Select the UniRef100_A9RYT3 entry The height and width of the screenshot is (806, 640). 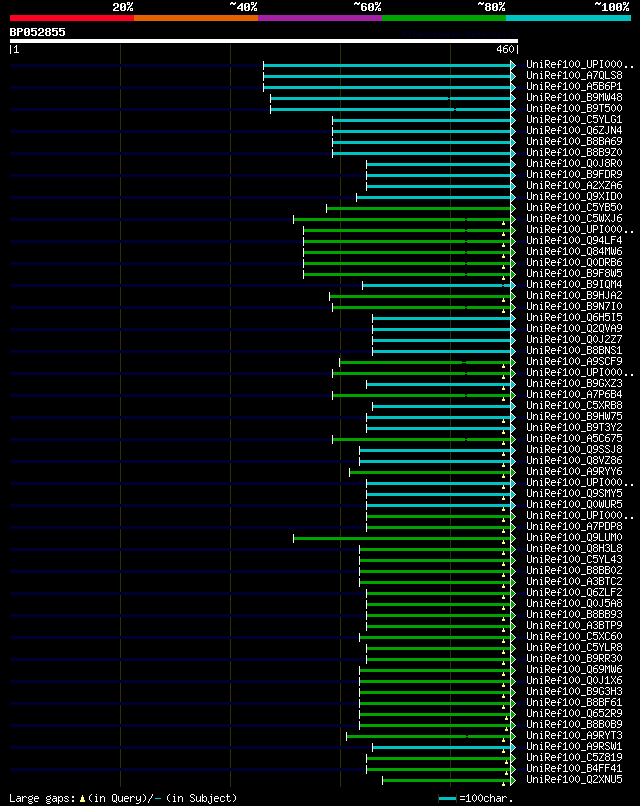click(x=574, y=736)
